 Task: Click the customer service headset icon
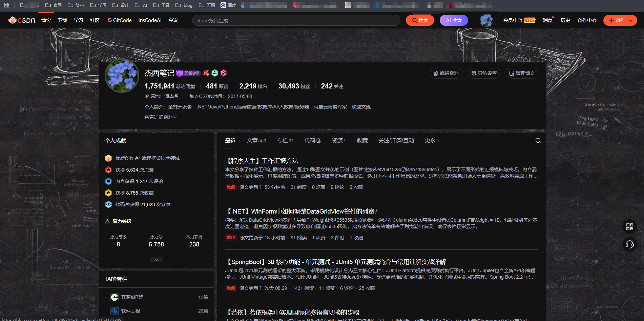[x=630, y=245]
